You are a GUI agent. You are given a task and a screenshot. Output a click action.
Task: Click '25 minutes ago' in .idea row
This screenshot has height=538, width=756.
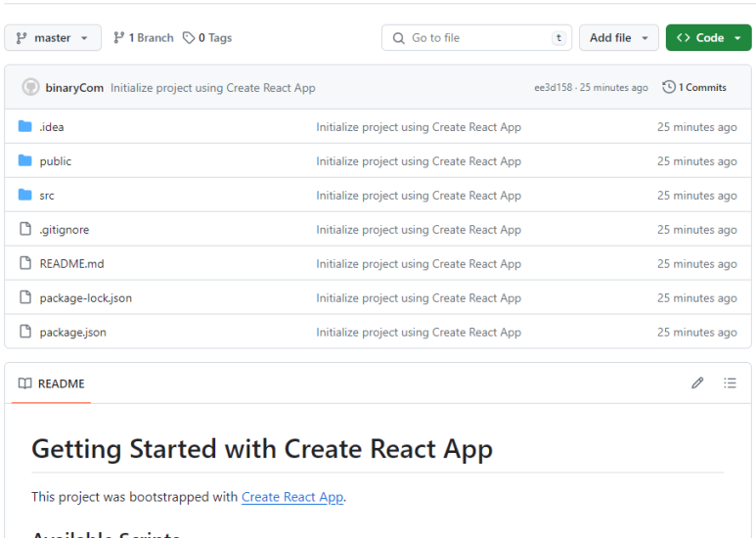pyautogui.click(x=696, y=127)
